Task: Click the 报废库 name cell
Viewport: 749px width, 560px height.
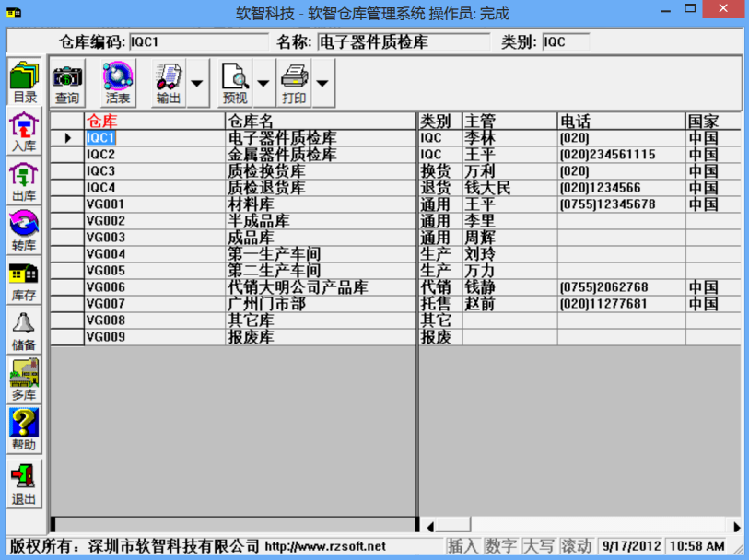Action: [x=321, y=337]
